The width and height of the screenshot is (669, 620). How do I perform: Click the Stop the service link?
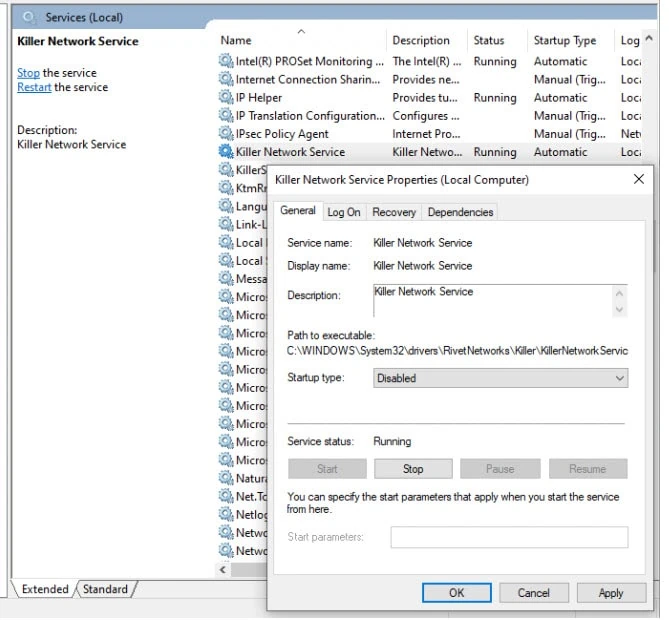coord(28,73)
